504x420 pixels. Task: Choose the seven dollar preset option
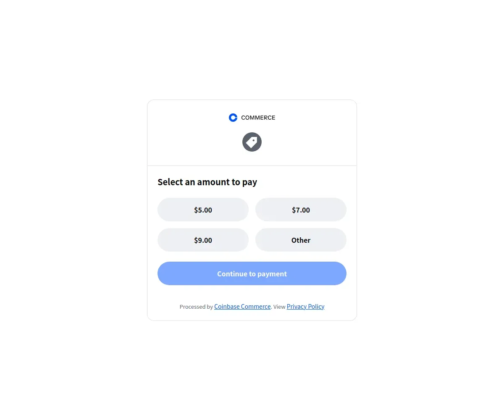click(x=301, y=210)
